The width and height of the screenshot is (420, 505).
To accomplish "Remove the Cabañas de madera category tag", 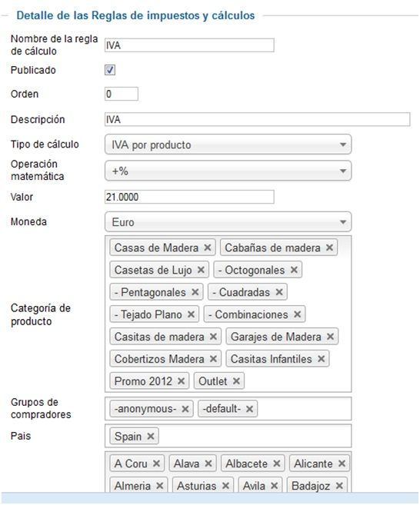I will [x=329, y=248].
